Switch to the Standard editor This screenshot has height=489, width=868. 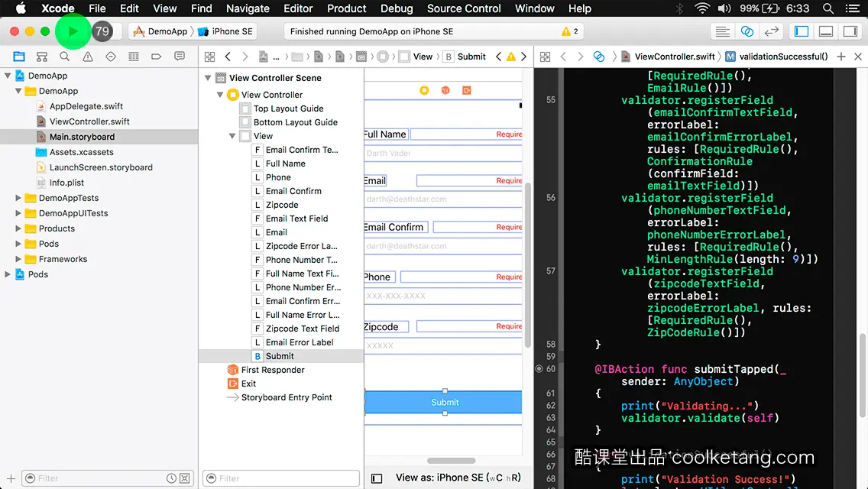coord(722,31)
